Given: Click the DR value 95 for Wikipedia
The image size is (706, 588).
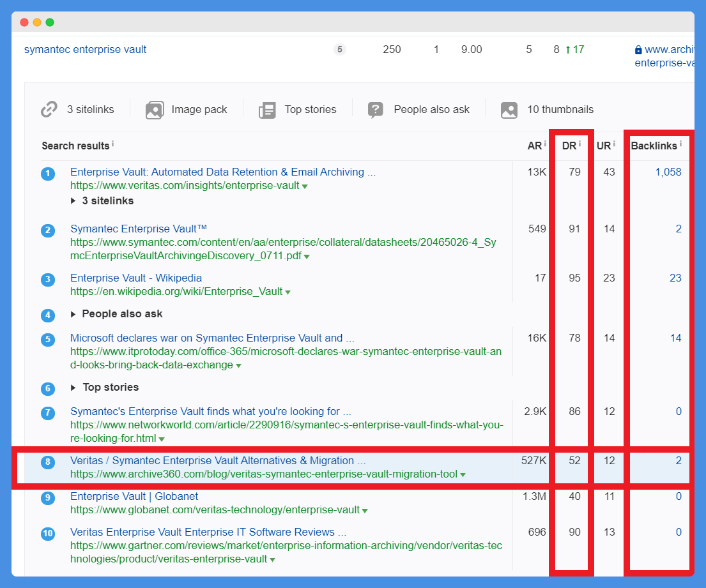Looking at the screenshot, I should tap(574, 278).
